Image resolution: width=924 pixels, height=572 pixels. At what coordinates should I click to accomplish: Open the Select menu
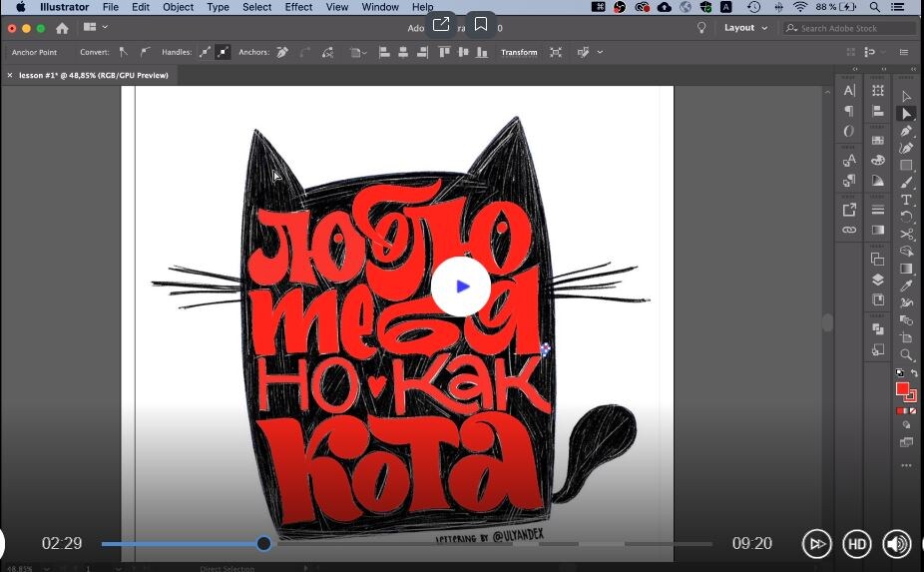256,7
